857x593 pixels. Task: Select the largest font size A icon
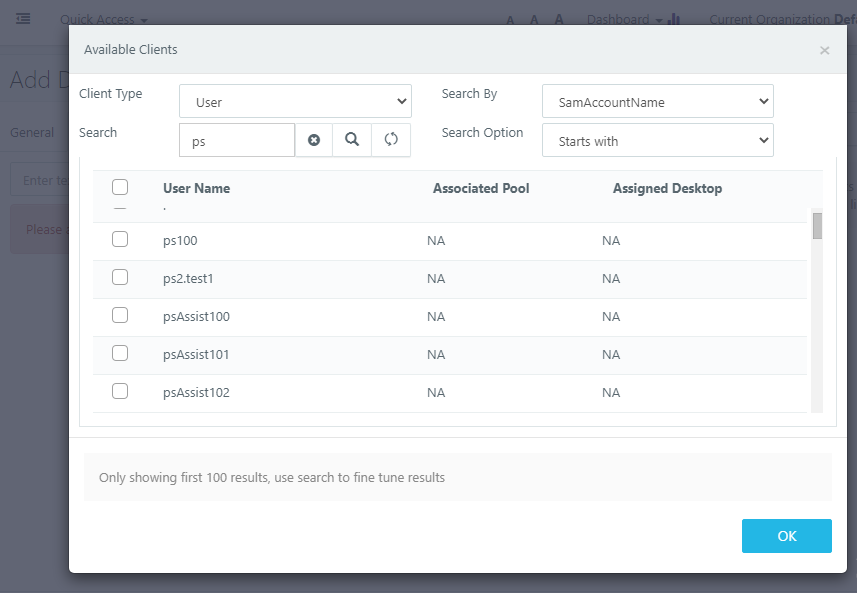(559, 20)
